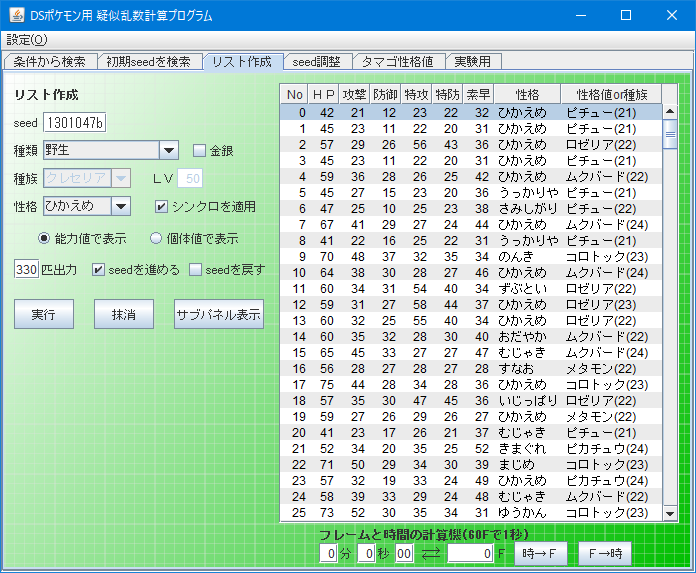The width and height of the screenshot is (696, 573).
Task: Click the 特防 column header
Action: point(447,95)
